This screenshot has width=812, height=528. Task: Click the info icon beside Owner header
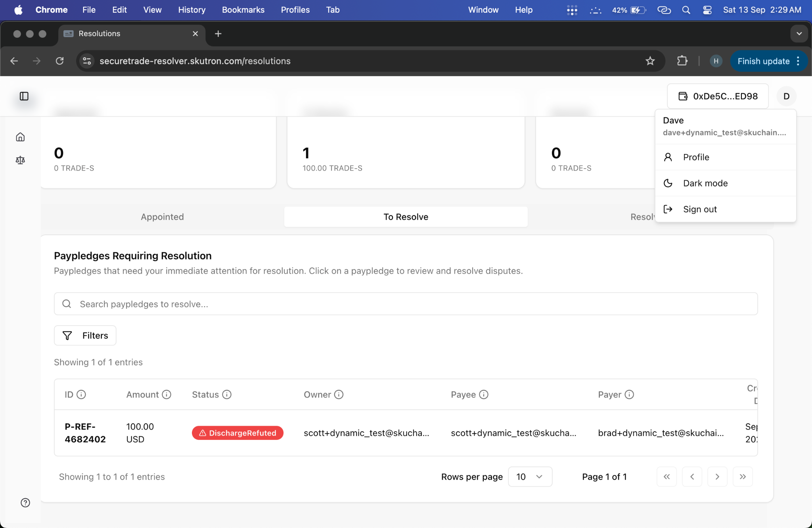[x=339, y=394]
